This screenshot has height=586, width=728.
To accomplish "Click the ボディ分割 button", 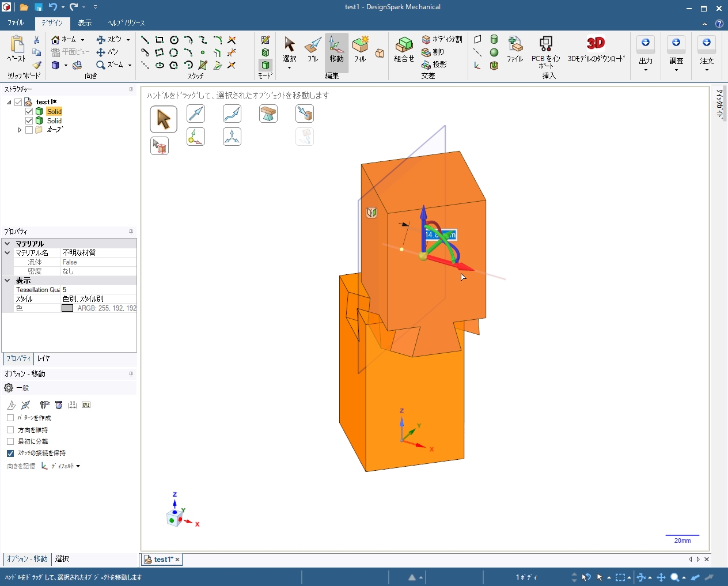I will point(442,39).
